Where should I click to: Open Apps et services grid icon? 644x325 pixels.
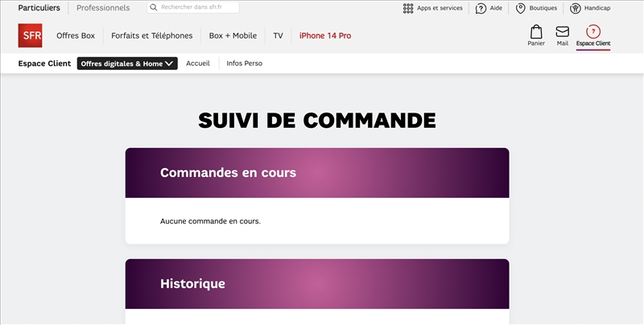pyautogui.click(x=408, y=8)
